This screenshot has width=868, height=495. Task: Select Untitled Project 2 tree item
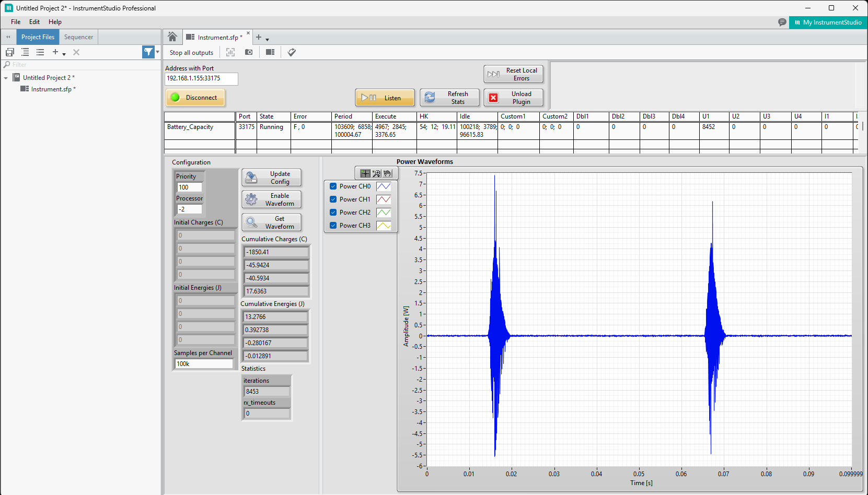coord(49,78)
